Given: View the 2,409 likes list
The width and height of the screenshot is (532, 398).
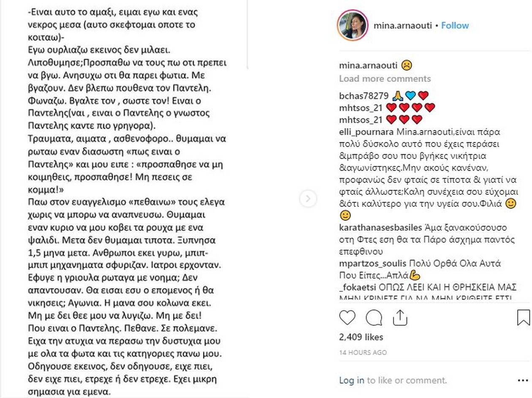Looking at the screenshot, I should [361, 337].
